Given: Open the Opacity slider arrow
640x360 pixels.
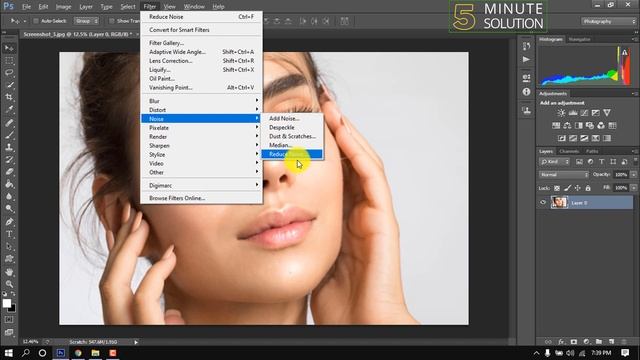Looking at the screenshot, I should click(633, 175).
